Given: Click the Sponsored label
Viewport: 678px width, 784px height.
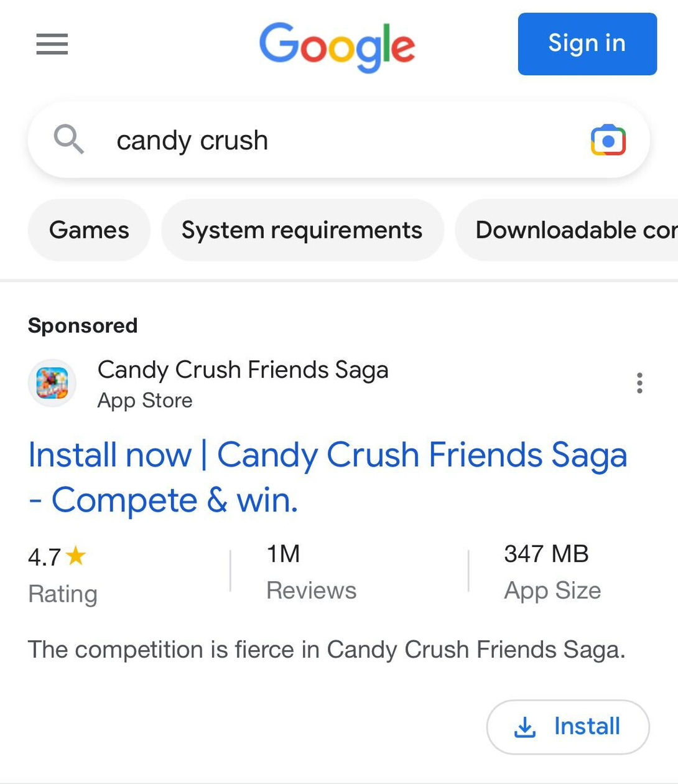Looking at the screenshot, I should 82,325.
